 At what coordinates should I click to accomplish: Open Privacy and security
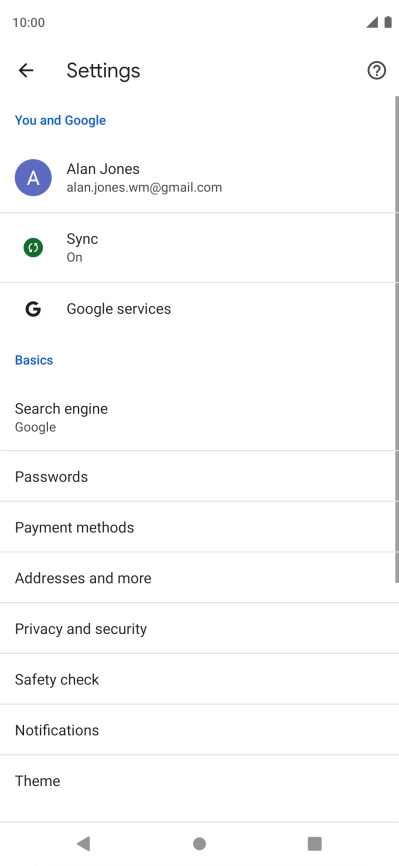(x=200, y=629)
